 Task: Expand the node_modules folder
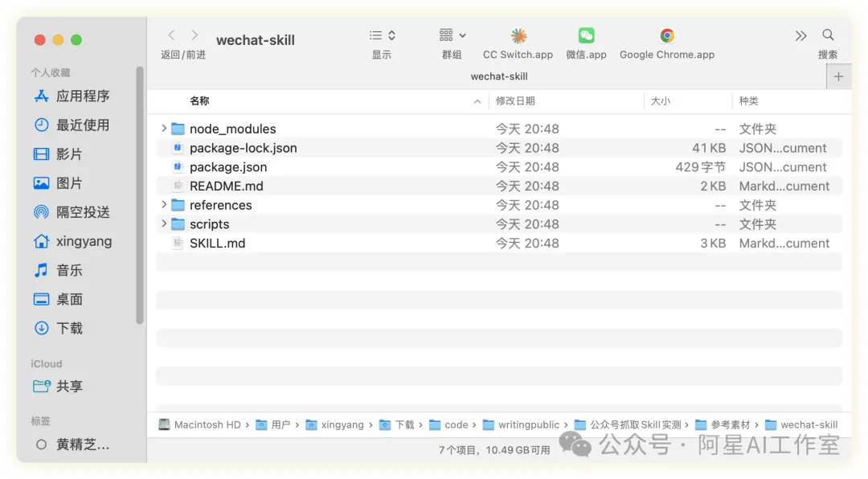164,129
